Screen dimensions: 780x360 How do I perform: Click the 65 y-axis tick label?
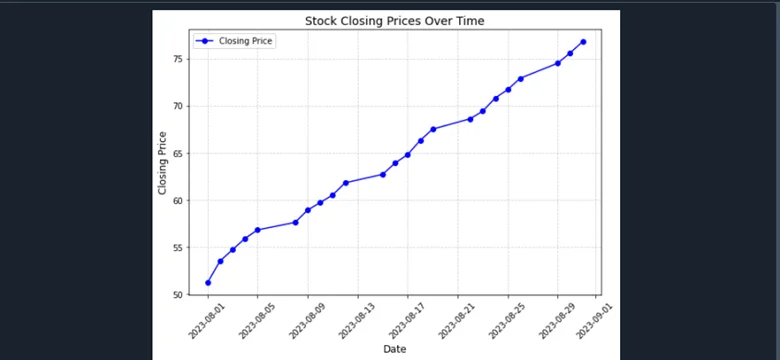pyautogui.click(x=177, y=154)
